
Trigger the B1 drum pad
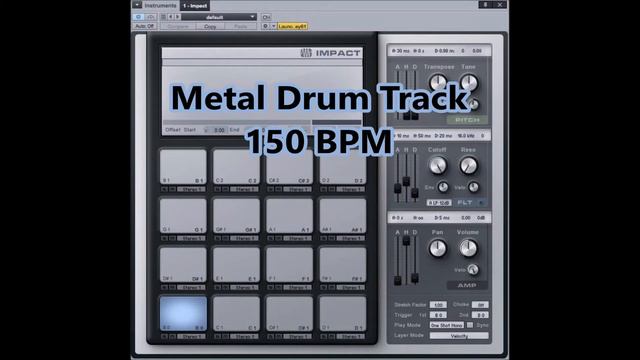pos(183,167)
